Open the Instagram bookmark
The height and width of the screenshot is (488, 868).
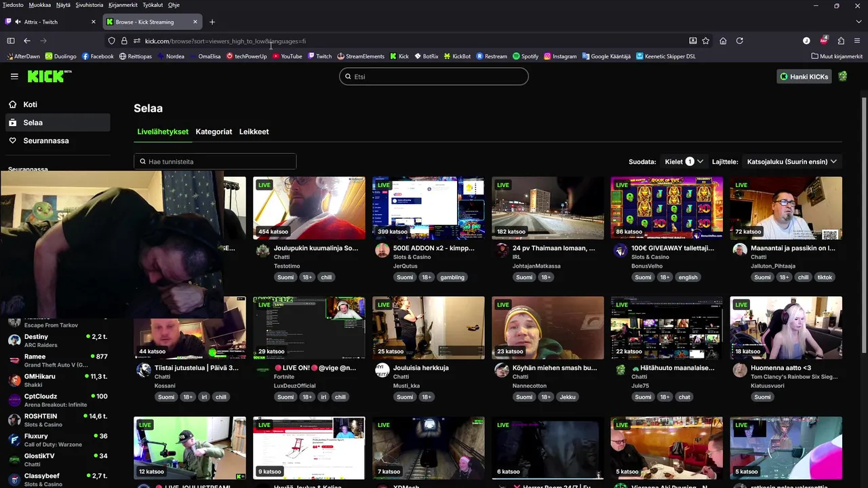pyautogui.click(x=560, y=56)
